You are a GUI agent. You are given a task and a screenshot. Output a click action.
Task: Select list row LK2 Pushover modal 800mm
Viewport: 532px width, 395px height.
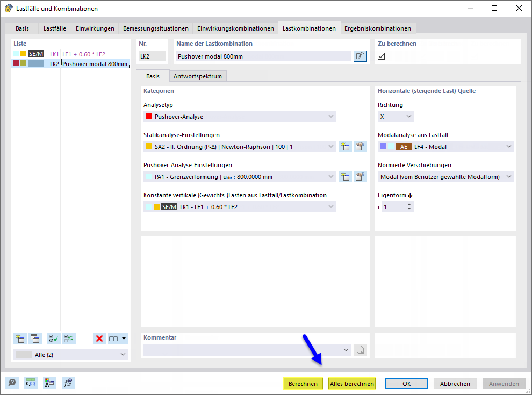pos(70,63)
